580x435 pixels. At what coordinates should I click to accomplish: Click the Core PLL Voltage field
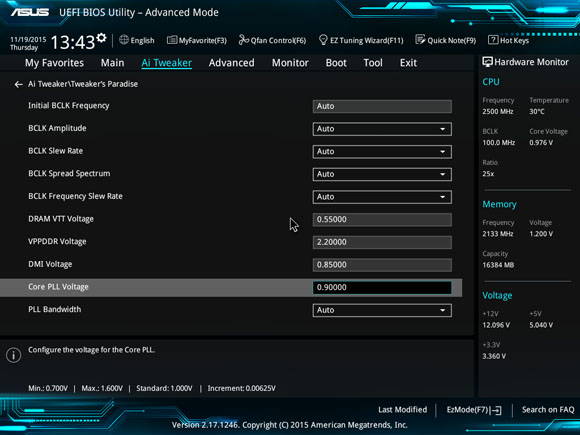[x=382, y=287]
